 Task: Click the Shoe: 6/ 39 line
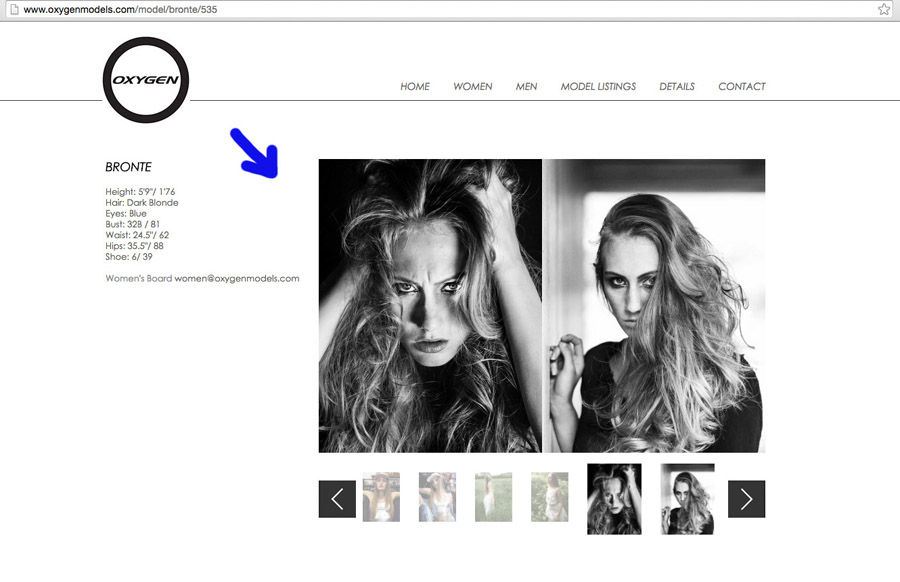[129, 257]
